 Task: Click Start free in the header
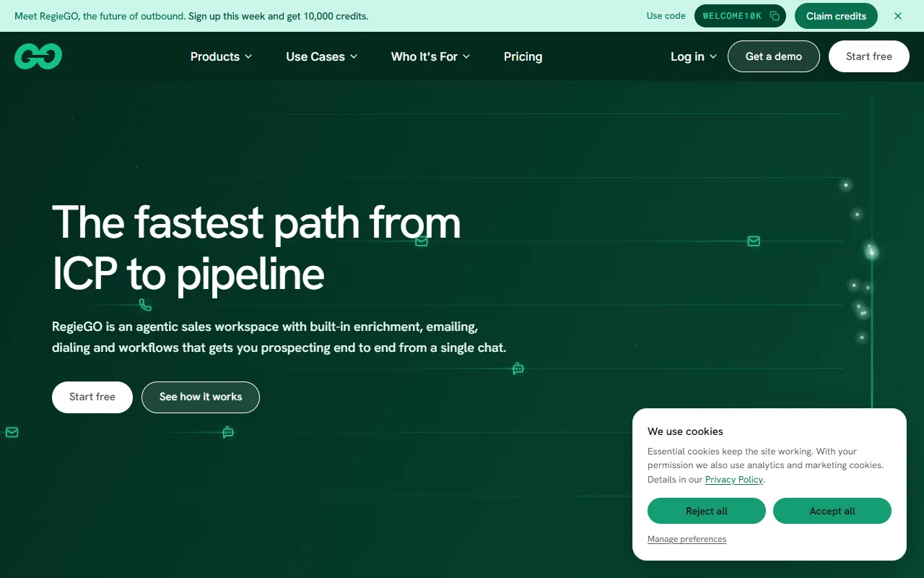click(869, 56)
